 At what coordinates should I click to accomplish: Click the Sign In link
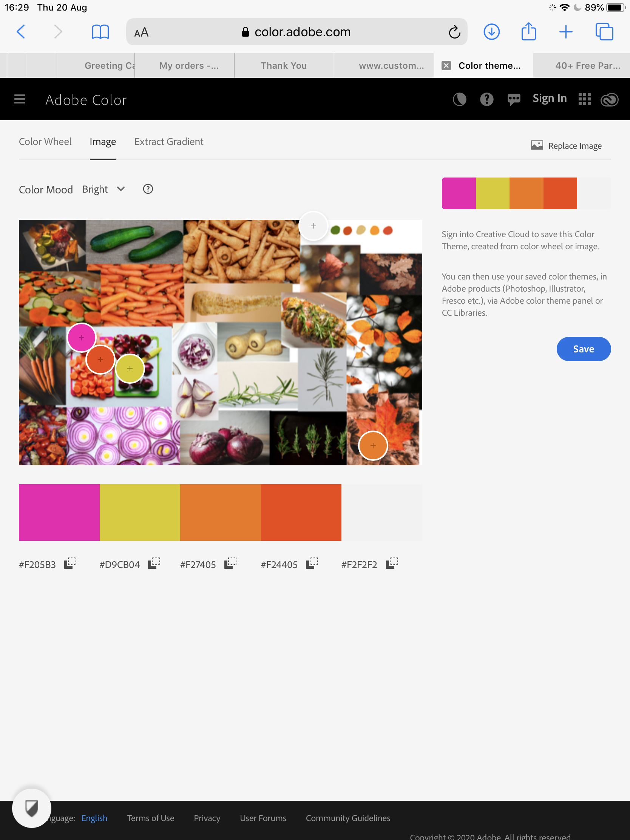point(550,99)
